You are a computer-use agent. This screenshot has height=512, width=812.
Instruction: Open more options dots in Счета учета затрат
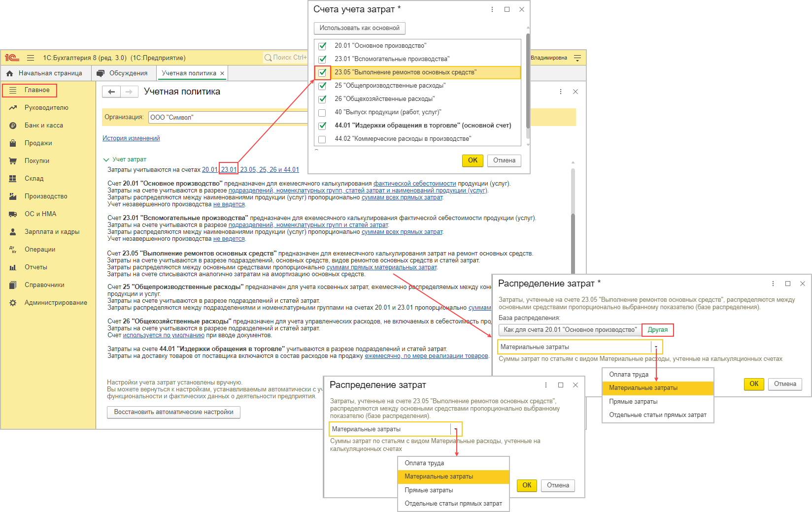(x=492, y=9)
